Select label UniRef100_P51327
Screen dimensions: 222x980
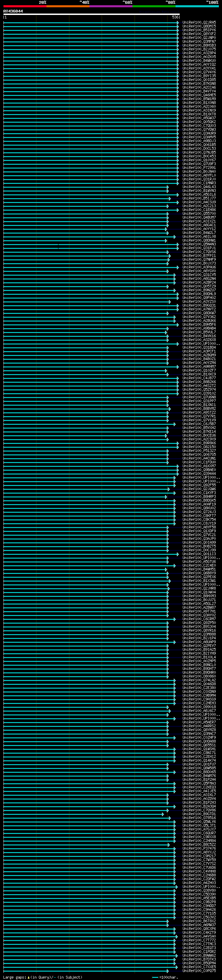[199, 451]
